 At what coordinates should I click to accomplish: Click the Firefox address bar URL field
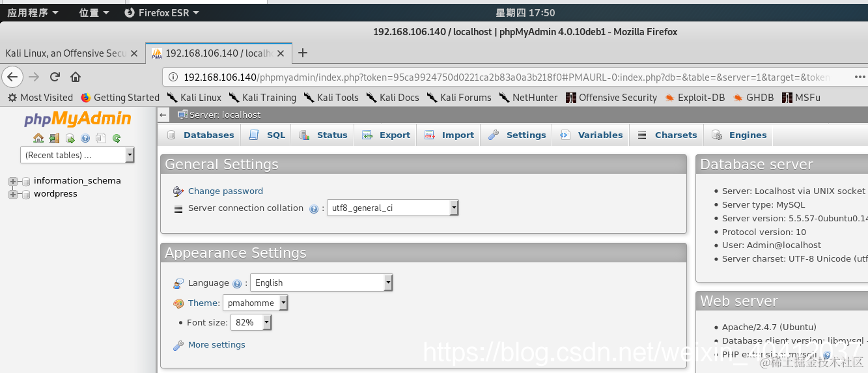click(507, 77)
